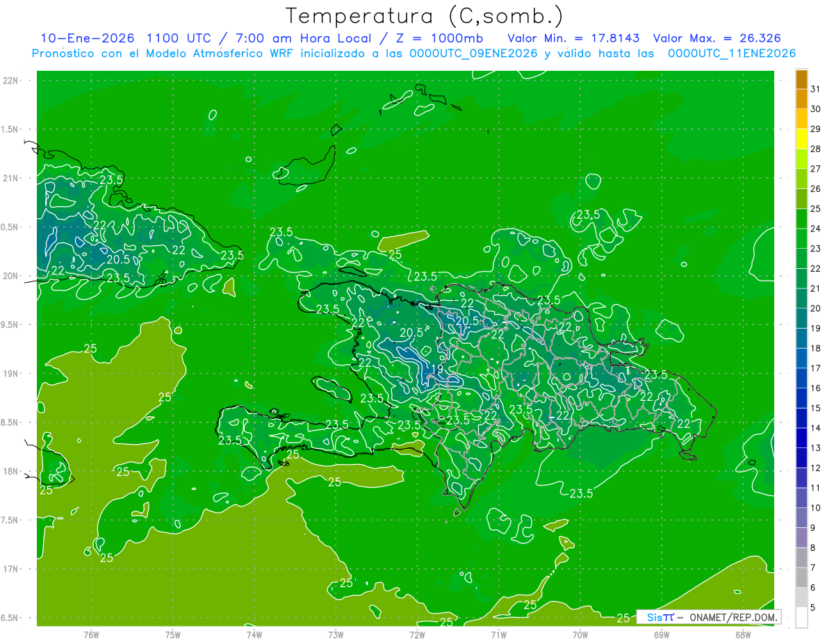Click the colorbar legend label '24'
This screenshot has height=644, width=834.
(x=816, y=229)
